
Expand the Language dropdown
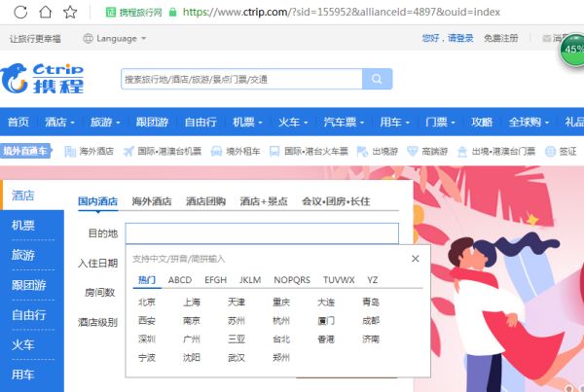pyautogui.click(x=115, y=39)
